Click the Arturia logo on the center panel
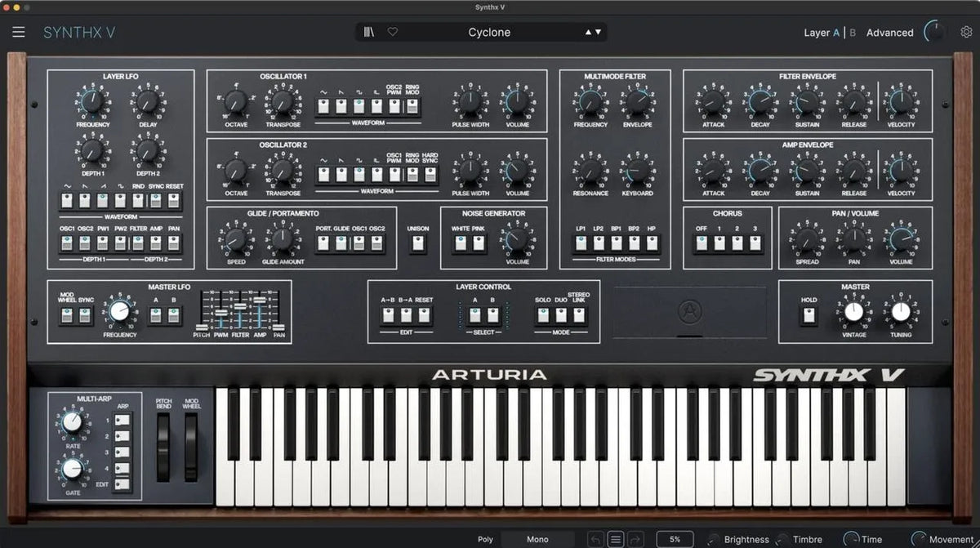The width and height of the screenshot is (980, 548). click(x=690, y=313)
